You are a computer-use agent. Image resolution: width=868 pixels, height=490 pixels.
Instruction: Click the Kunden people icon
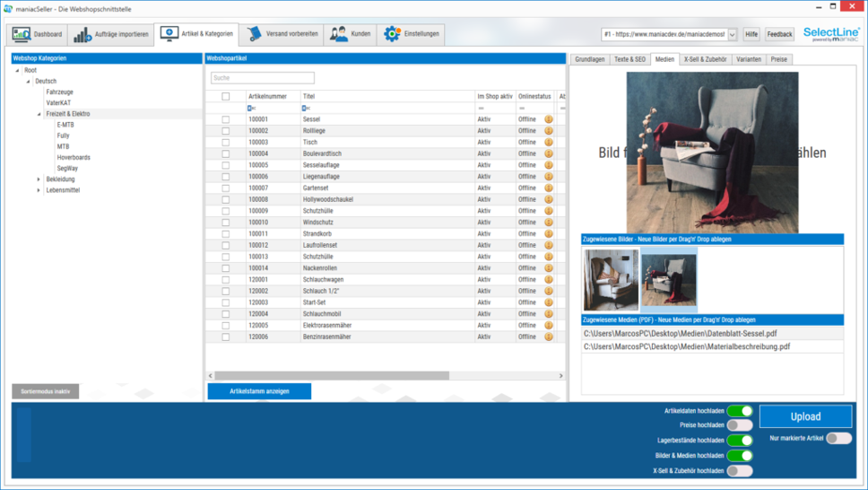(x=339, y=34)
